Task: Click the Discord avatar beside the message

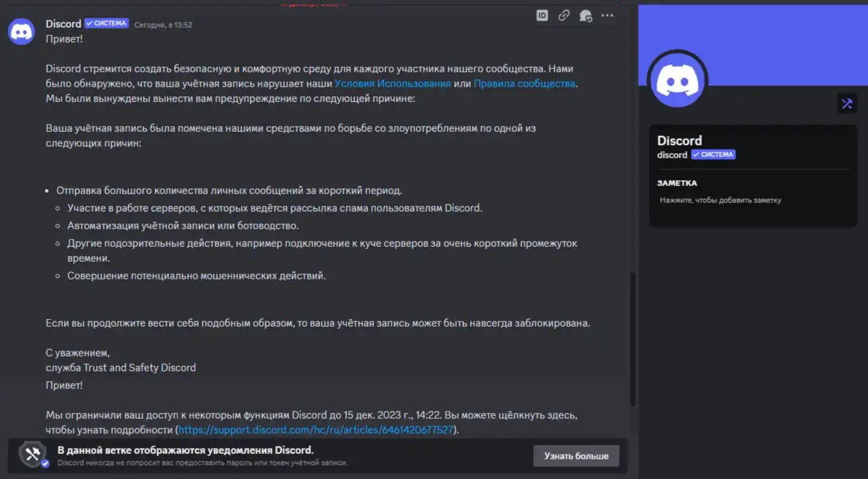Action: pyautogui.click(x=22, y=32)
